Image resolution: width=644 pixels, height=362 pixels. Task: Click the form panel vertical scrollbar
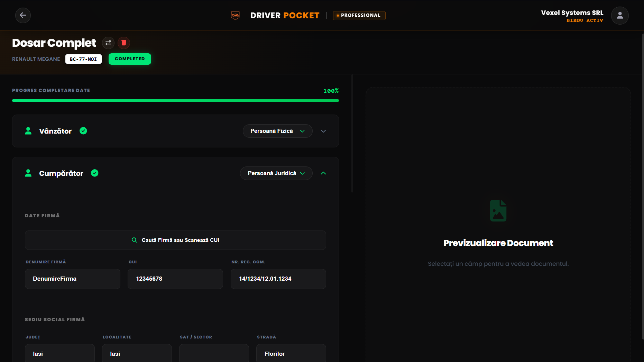tap(352, 133)
